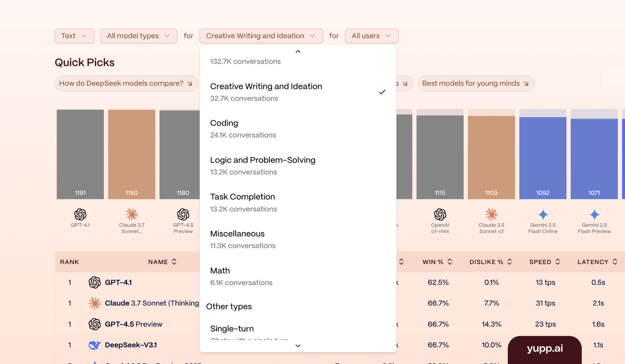Expand the All model types dropdown
Image resolution: width=625 pixels, height=364 pixels.
point(139,36)
